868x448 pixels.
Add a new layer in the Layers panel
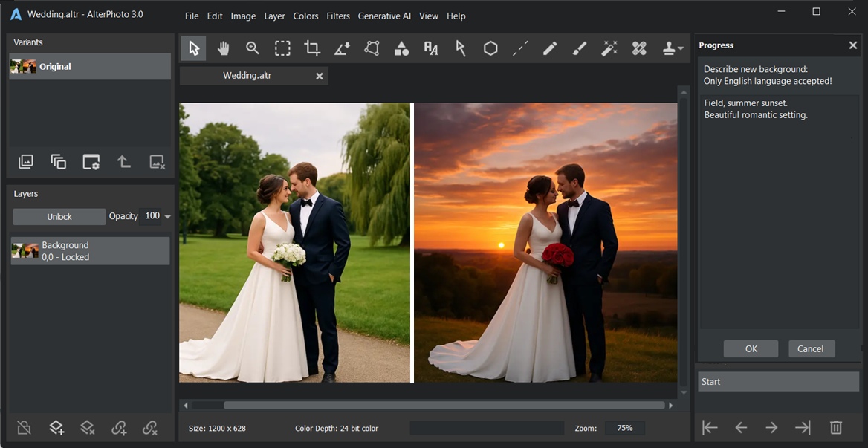coord(56,427)
